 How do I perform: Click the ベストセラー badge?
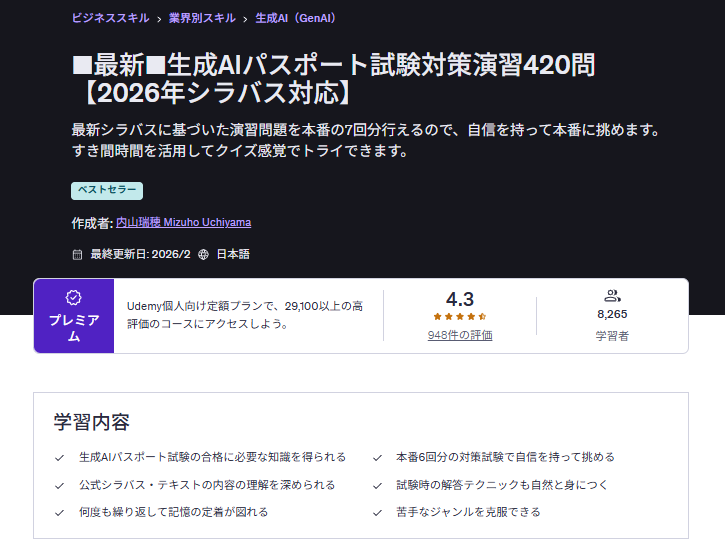pyautogui.click(x=107, y=190)
